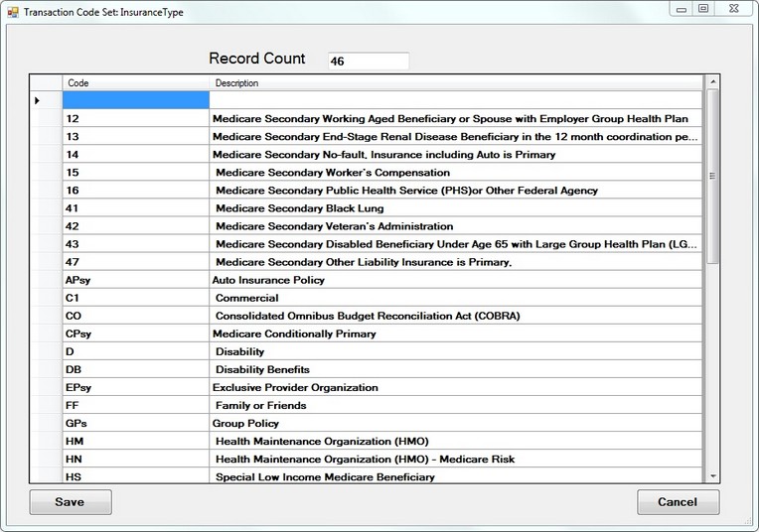Image resolution: width=759 pixels, height=532 pixels.
Task: Click the Record Count field
Action: (368, 62)
